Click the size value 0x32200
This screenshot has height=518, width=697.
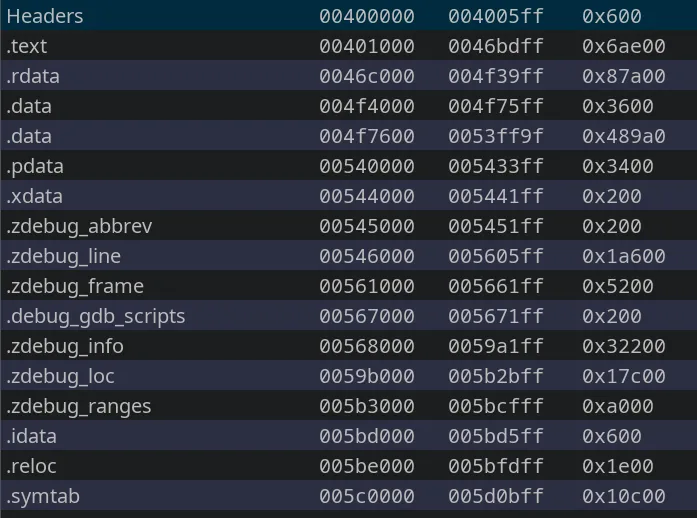pyautogui.click(x=624, y=346)
